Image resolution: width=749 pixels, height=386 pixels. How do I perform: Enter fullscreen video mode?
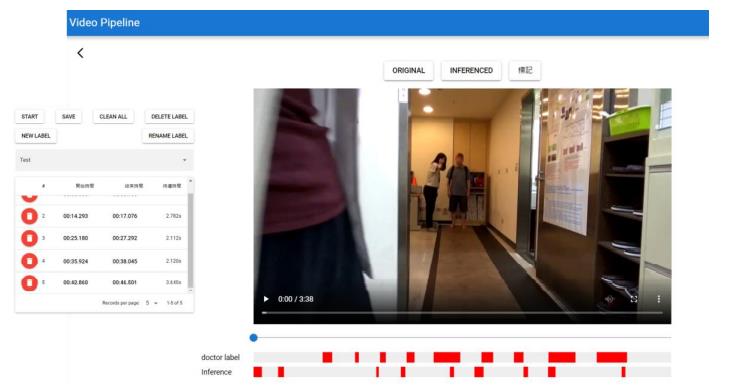click(x=634, y=299)
